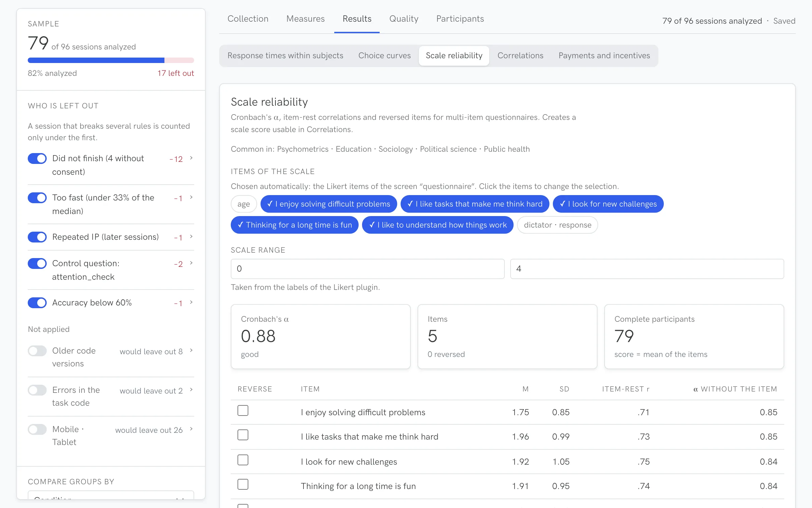This screenshot has width=812, height=508.
Task: Add 'dictator · response' item to the scale
Action: [x=558, y=225]
